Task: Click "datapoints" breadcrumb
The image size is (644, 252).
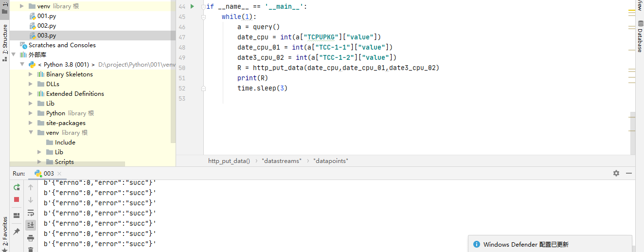Action: click(331, 161)
